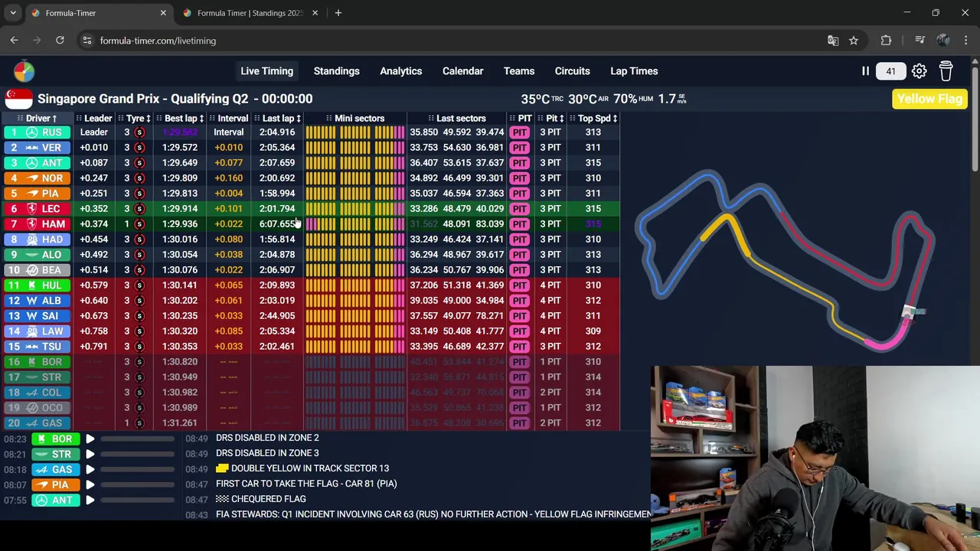Screen dimensions: 980x551
Task: Select the HAM driver tag
Action: click(36, 224)
